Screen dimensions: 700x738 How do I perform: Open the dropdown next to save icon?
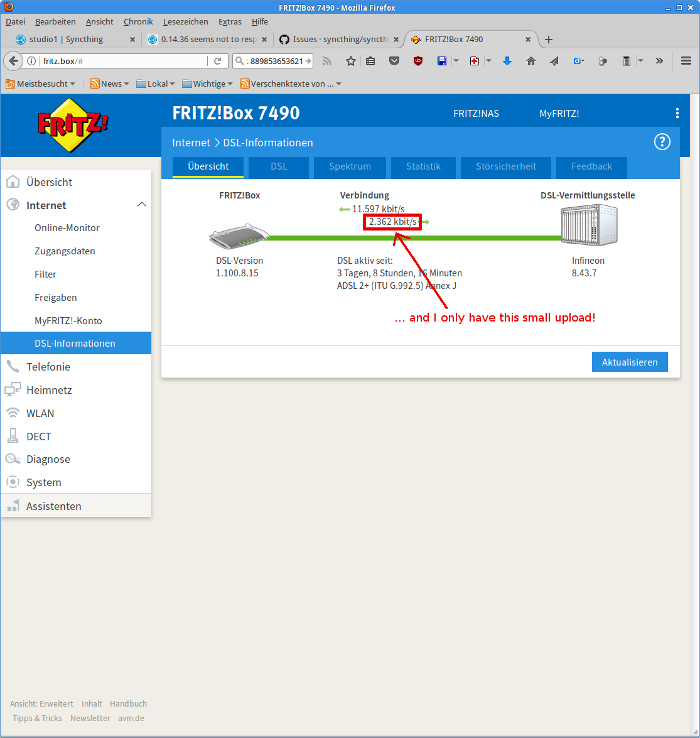pos(456,61)
